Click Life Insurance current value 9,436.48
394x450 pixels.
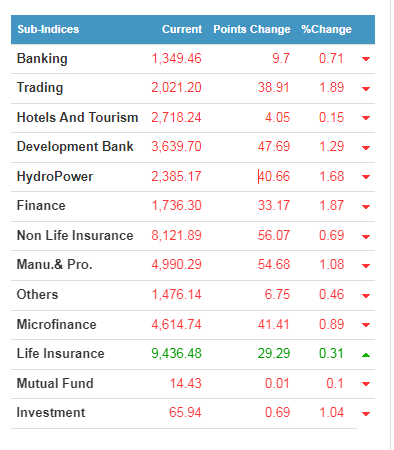[176, 354]
